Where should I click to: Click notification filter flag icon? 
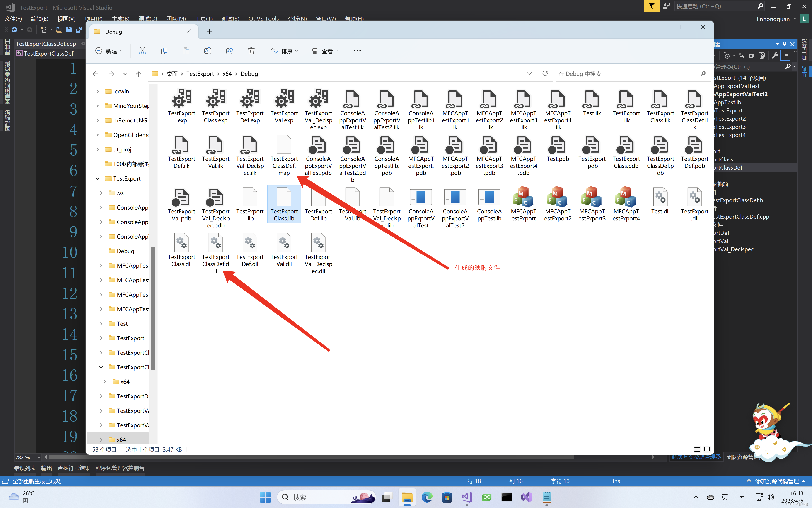coord(652,6)
